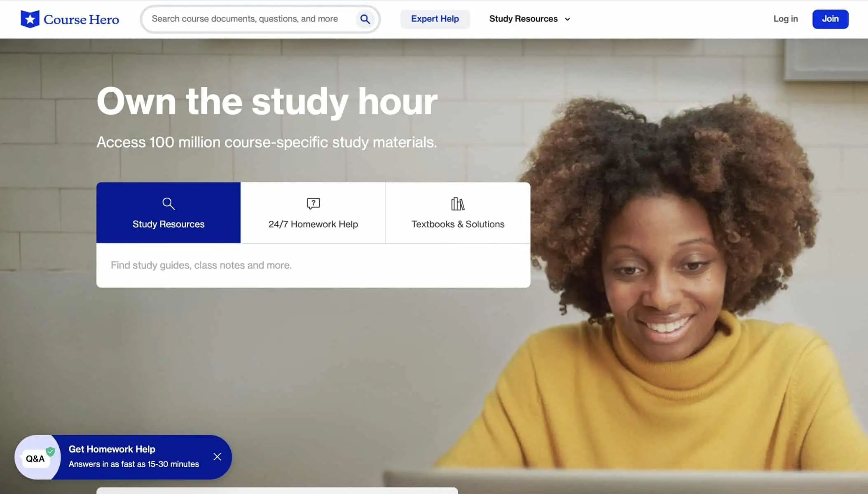Viewport: 868px width, 494px height.
Task: Open Expert Help
Action: point(435,19)
